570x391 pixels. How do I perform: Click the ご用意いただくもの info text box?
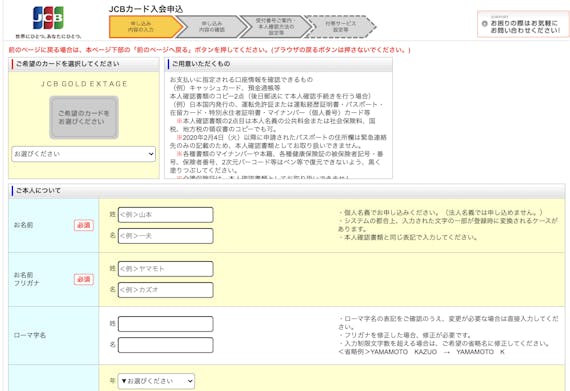[x=278, y=125]
